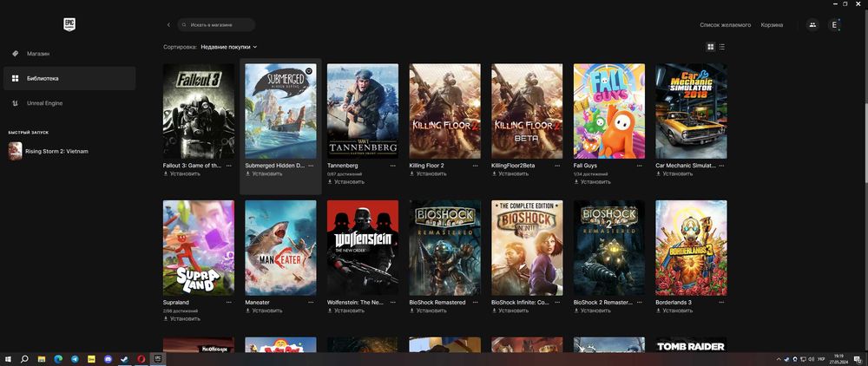Open options menu for Submerged Hidden Depths
Image resolution: width=868 pixels, height=366 pixels.
[311, 166]
